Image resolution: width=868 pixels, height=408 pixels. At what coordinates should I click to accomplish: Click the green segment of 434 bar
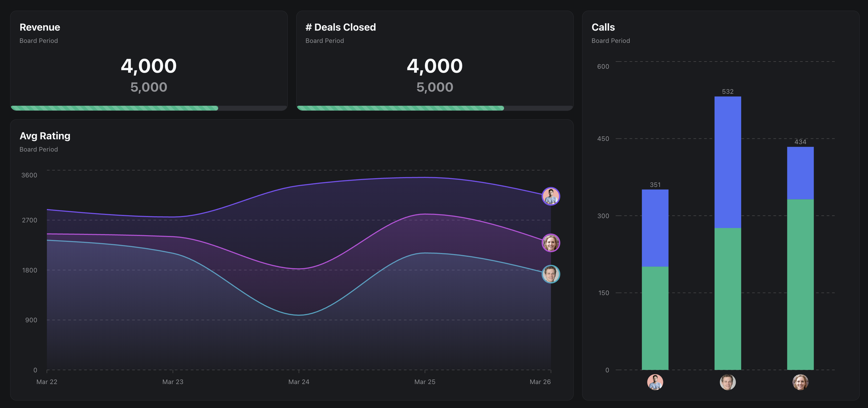800,284
